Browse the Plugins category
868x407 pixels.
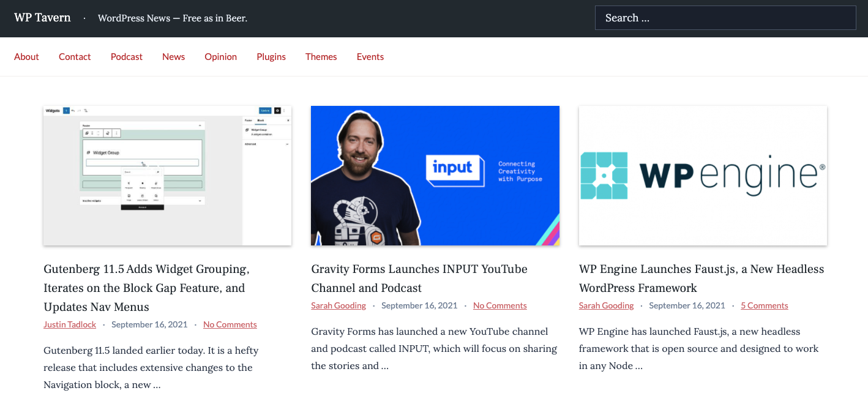[271, 56]
